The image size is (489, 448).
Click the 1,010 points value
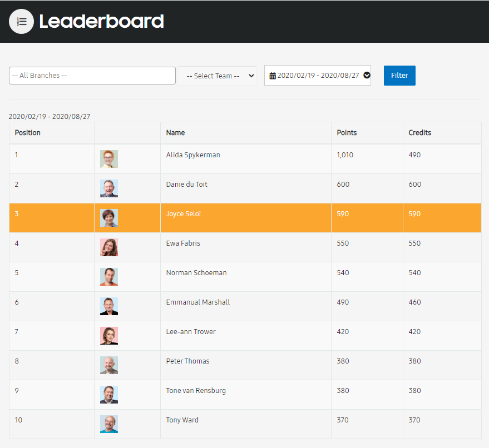[345, 155]
